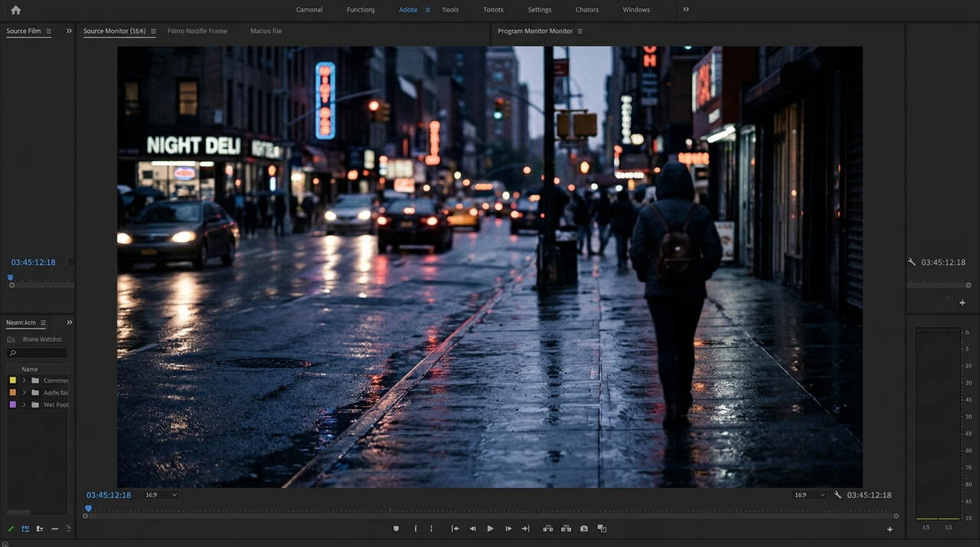
Task: Open the 16:9 dropdown on the right
Action: click(810, 495)
